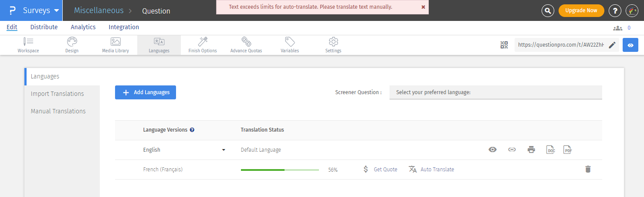Edit the survey URL with pencil icon

(612, 45)
